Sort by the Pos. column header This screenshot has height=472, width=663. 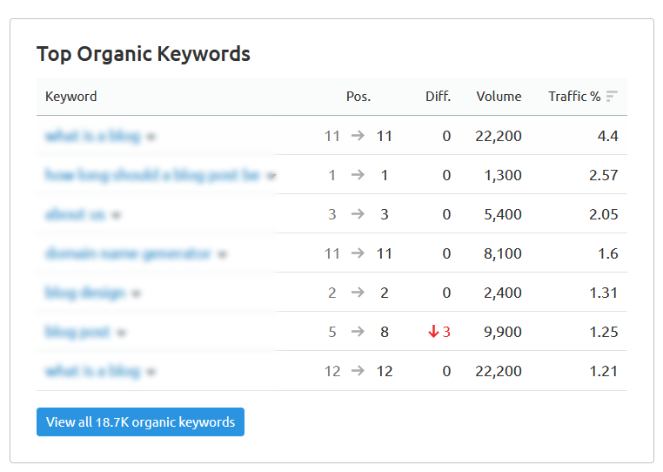coord(358,97)
